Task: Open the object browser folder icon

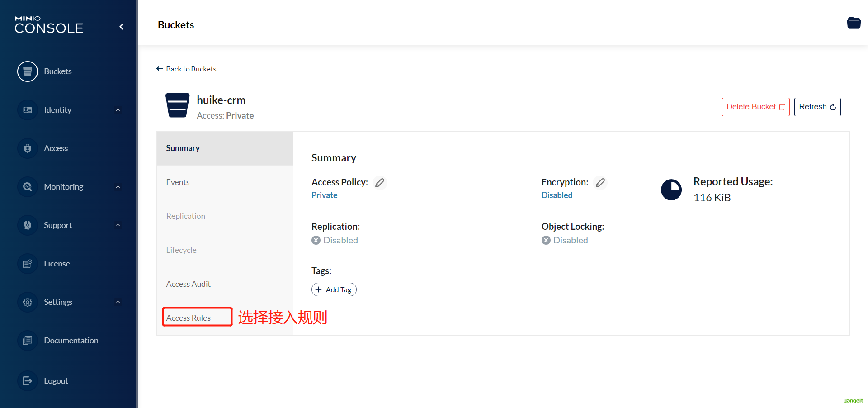Action: coord(854,23)
